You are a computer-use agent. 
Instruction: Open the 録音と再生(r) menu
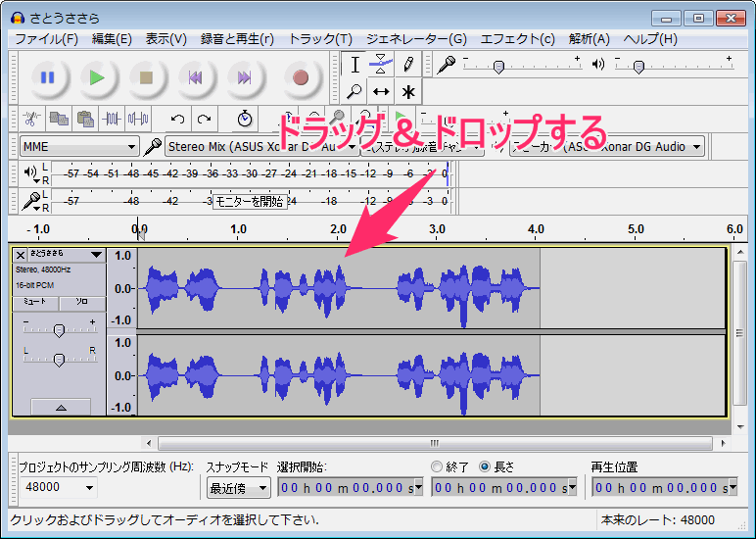[x=237, y=39]
